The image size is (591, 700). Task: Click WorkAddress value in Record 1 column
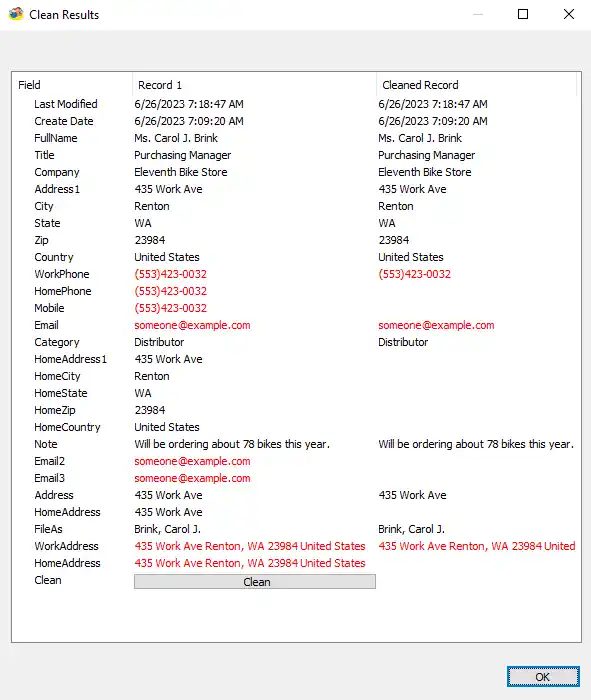click(x=250, y=546)
